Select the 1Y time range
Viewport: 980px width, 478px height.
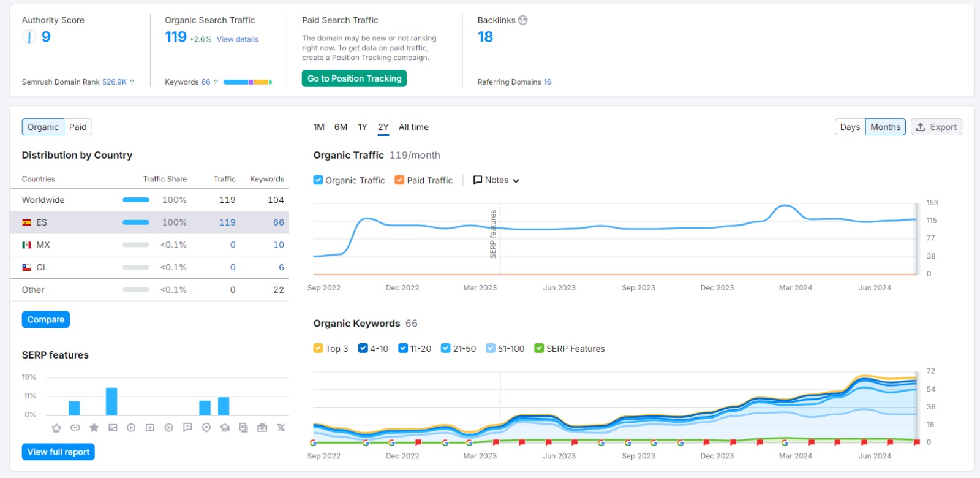[x=363, y=127]
